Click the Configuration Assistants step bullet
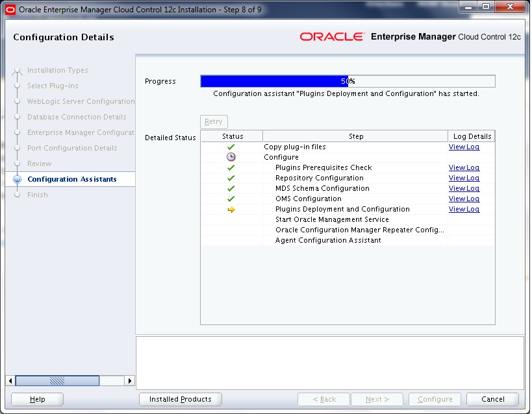532x414 pixels. [x=17, y=179]
